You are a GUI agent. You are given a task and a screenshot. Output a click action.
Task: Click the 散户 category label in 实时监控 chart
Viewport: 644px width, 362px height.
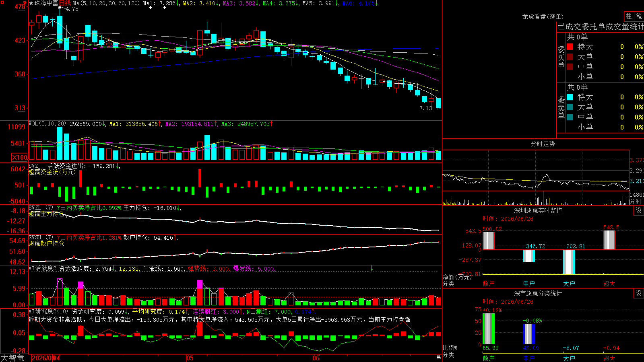click(x=489, y=284)
